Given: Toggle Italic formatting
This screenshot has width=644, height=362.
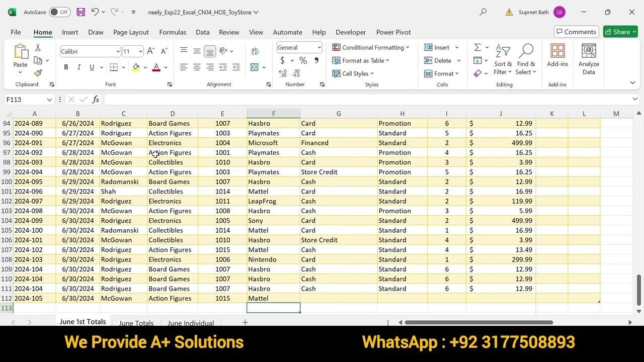Looking at the screenshot, I should pos(78,67).
